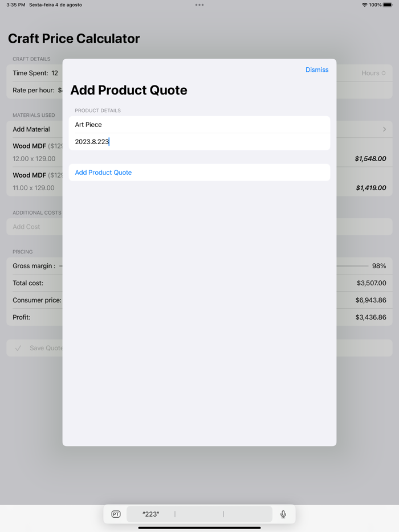This screenshot has height=532, width=399.
Task: Expand the Add Material row chevron
Action: (x=385, y=129)
